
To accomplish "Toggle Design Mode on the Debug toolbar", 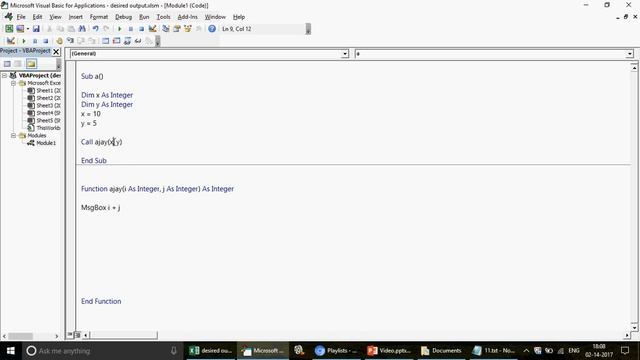I will 11,41.
